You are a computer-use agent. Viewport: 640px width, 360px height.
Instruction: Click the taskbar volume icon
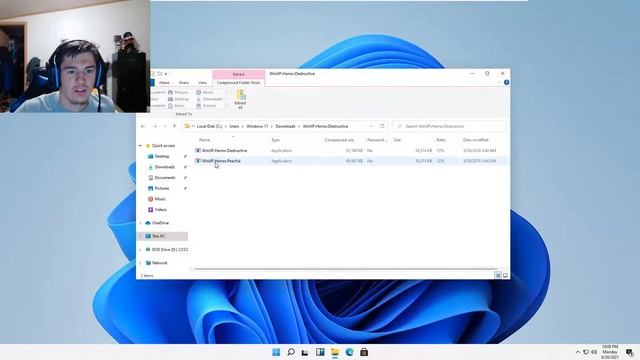pyautogui.click(x=594, y=352)
